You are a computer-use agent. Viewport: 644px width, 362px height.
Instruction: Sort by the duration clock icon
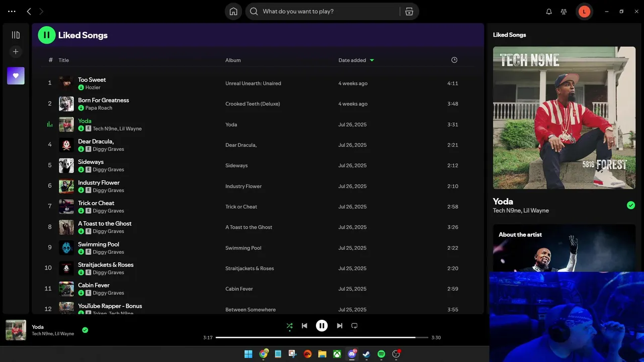[x=454, y=60]
